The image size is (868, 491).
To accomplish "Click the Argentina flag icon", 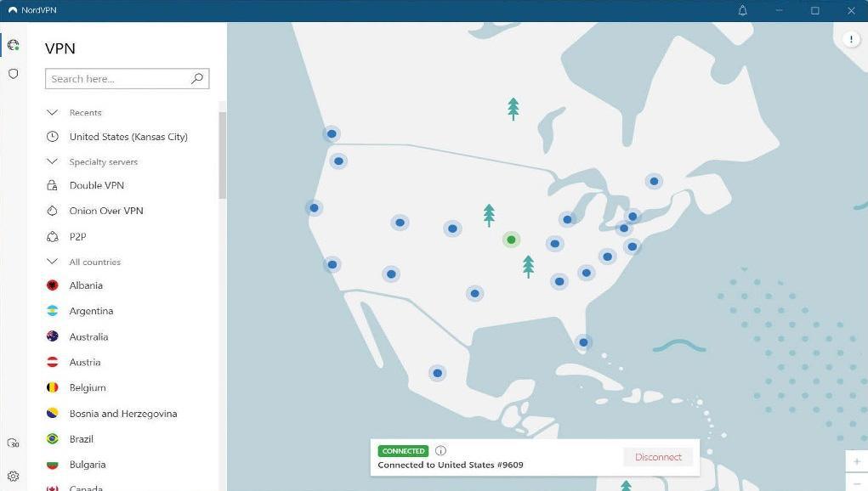I will [53, 311].
